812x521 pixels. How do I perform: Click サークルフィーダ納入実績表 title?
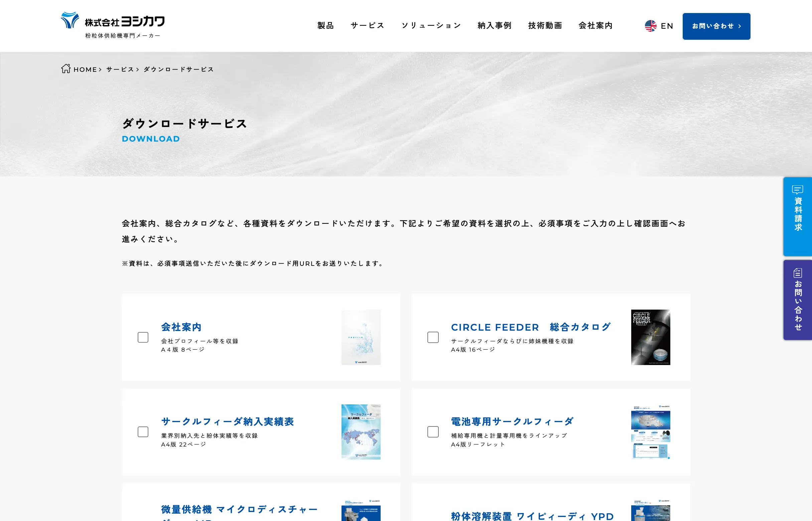(228, 421)
